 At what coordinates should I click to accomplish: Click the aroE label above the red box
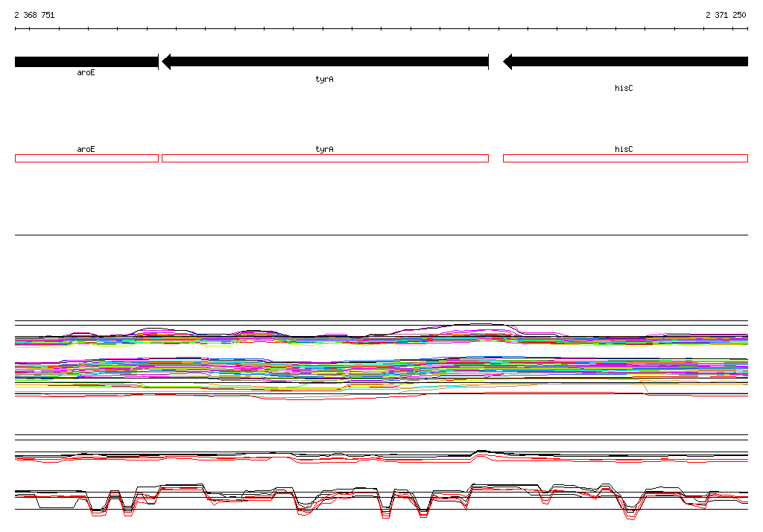(x=86, y=149)
